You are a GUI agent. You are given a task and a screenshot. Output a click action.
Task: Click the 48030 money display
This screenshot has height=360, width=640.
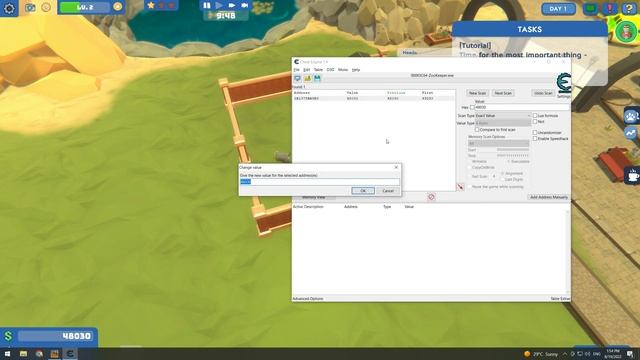[56, 336]
